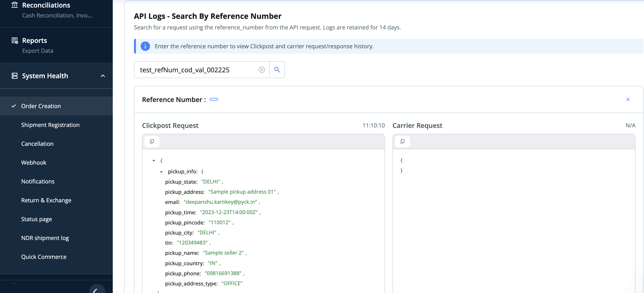Open Notifications in System Health
This screenshot has height=293, width=644.
[38, 181]
